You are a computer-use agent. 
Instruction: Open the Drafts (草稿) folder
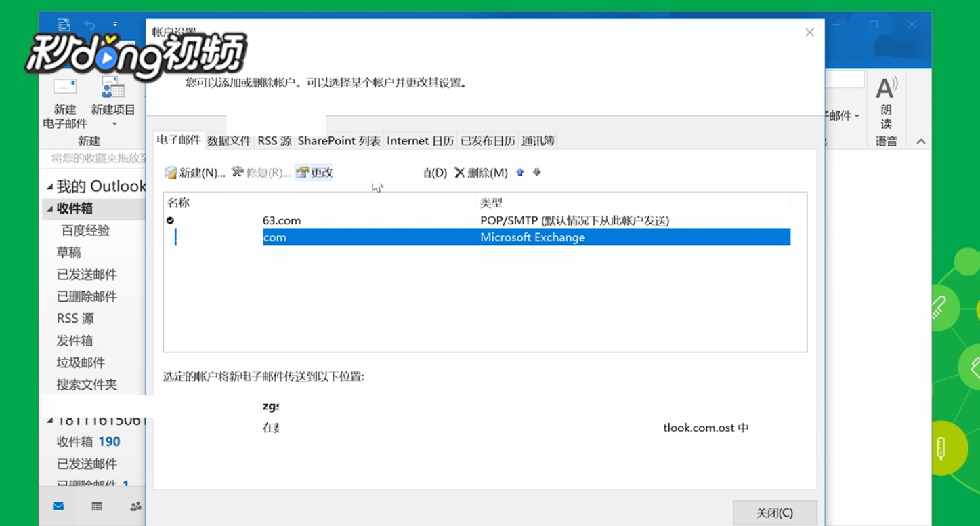tap(68, 253)
